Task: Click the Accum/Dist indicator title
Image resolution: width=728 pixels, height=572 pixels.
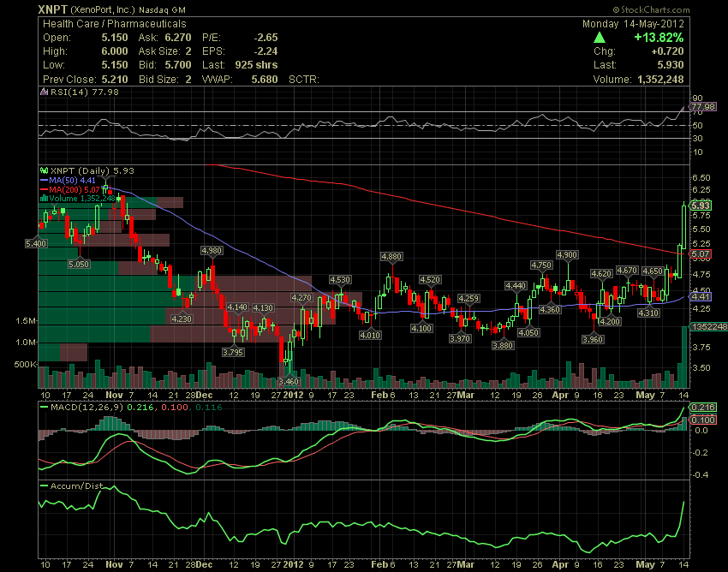Action: [x=76, y=486]
